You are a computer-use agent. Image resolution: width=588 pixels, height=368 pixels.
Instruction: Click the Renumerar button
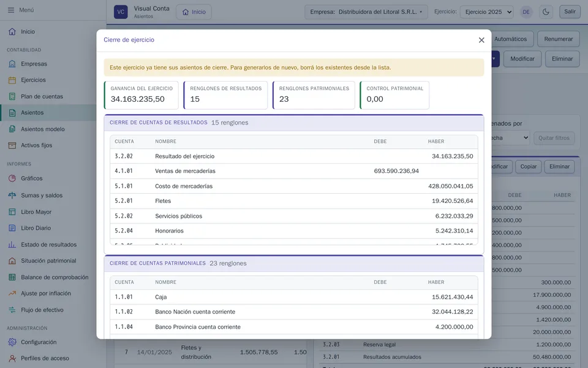pyautogui.click(x=559, y=39)
